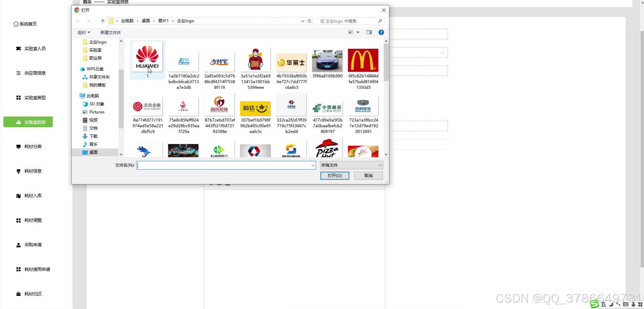
Task: Toggle the preview pane icon
Action: pos(369,32)
